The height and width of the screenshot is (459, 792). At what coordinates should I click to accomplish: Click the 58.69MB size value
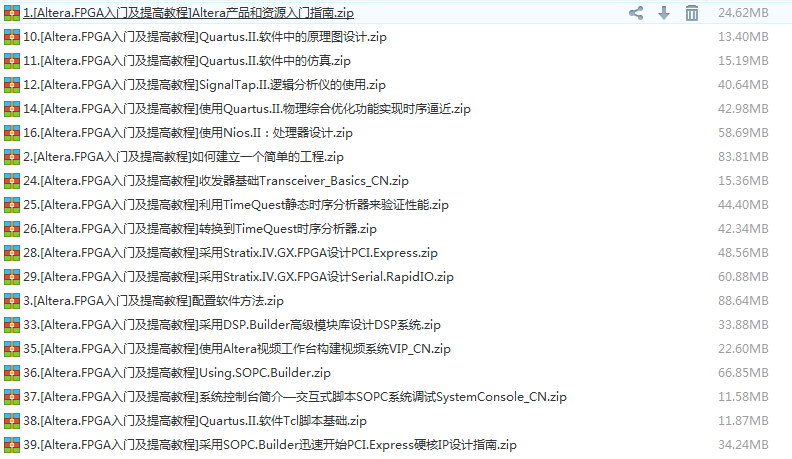point(743,133)
